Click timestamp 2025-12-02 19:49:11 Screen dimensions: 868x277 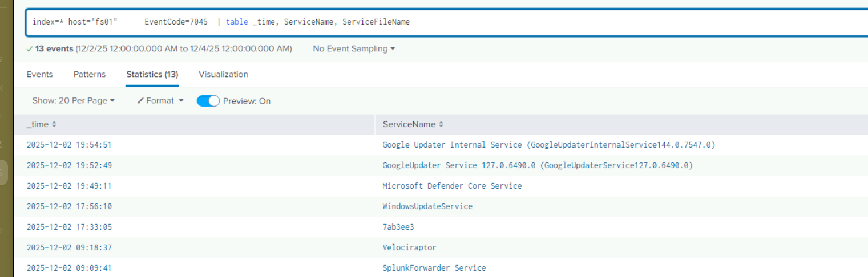pyautogui.click(x=69, y=186)
